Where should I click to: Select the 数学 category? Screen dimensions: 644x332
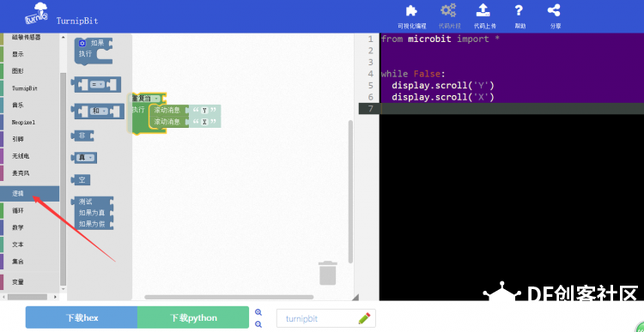18,227
